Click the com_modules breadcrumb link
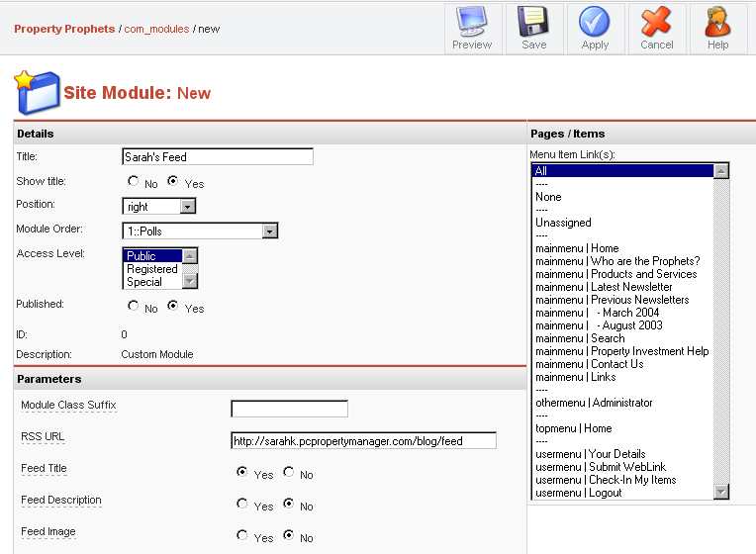 tap(156, 29)
